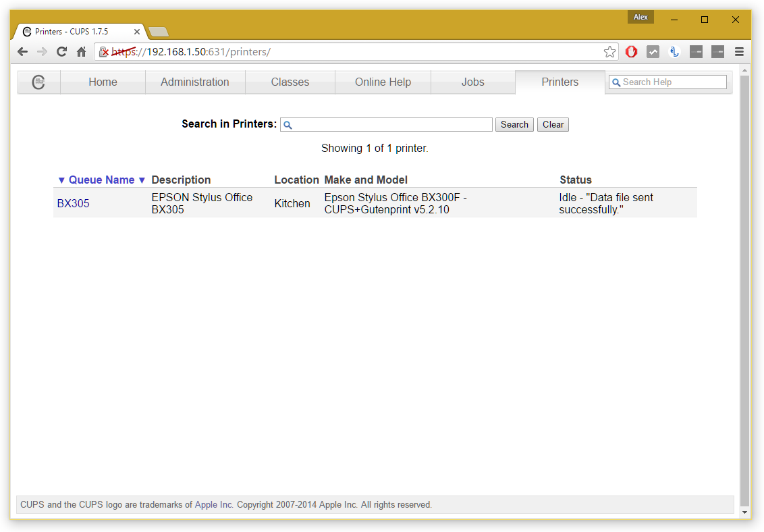Click the last gray dash extension icon
The height and width of the screenshot is (532, 764).
point(717,51)
